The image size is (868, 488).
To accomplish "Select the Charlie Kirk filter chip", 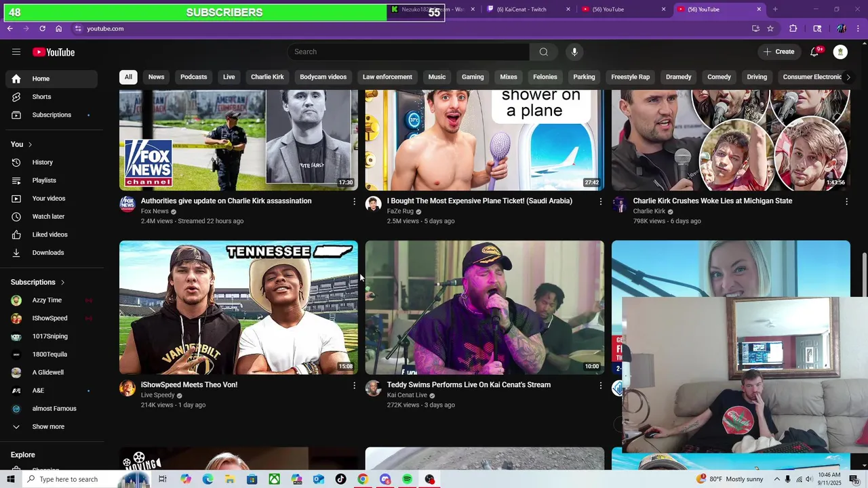I will point(267,77).
